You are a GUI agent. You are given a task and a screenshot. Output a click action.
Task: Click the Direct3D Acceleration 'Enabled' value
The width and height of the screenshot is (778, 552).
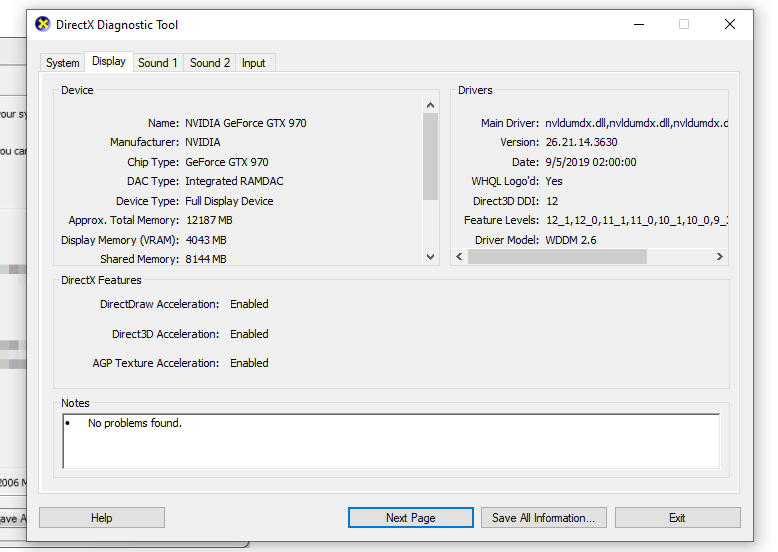249,334
